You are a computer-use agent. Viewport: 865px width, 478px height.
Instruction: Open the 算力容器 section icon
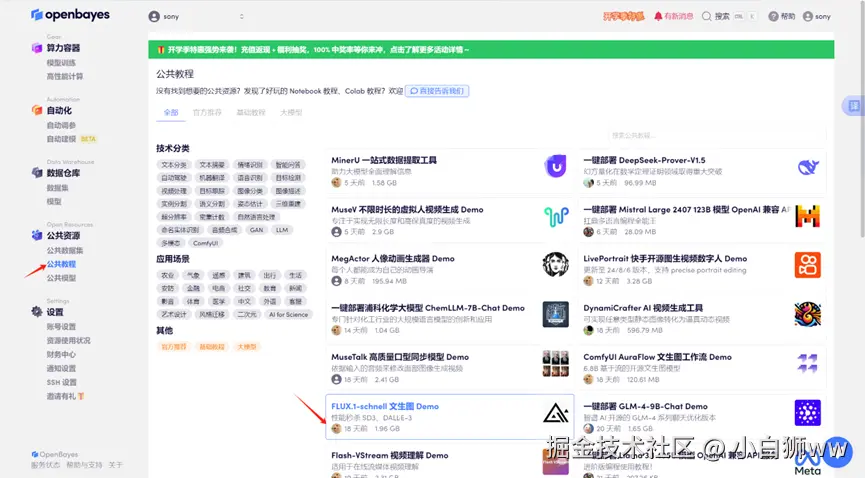click(x=37, y=48)
